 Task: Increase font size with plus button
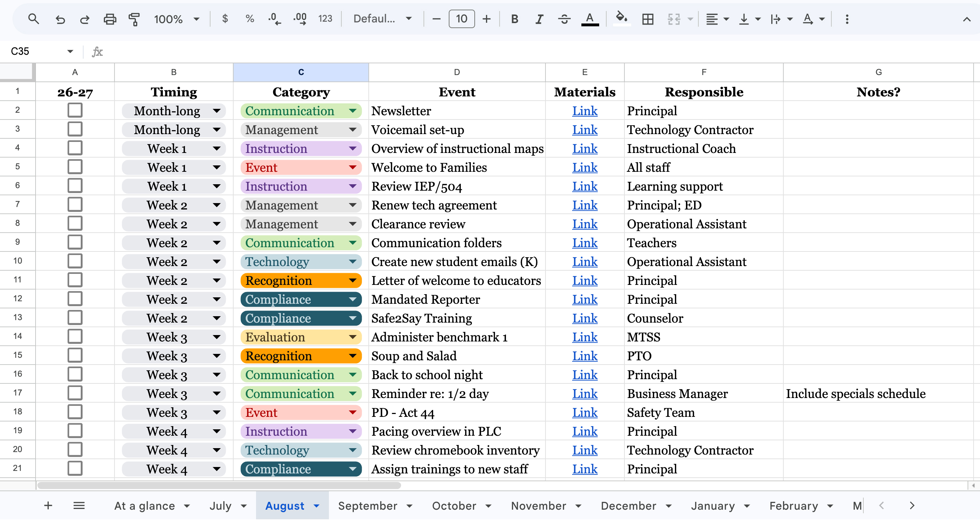[486, 18]
